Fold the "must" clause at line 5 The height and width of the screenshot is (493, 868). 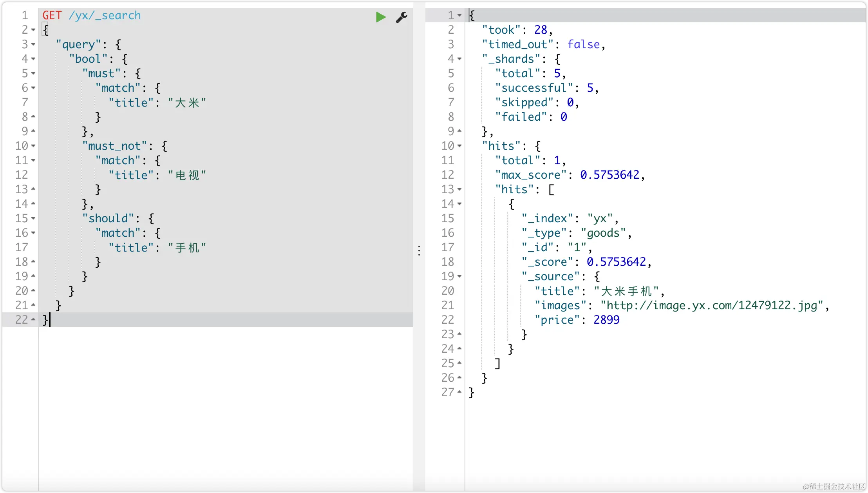[x=33, y=73]
